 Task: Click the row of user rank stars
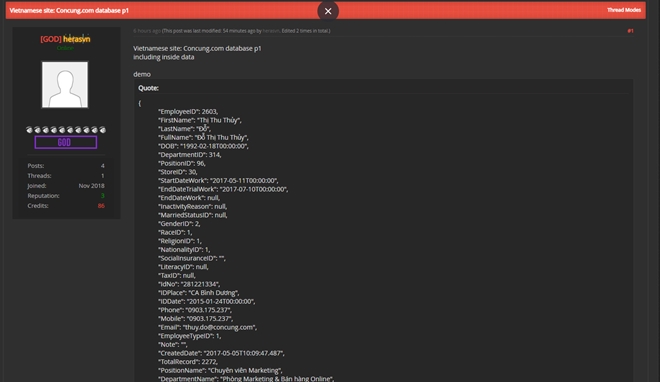(66, 130)
